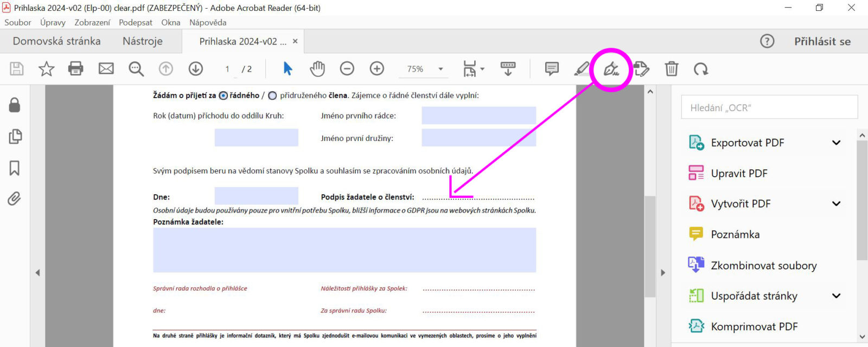This screenshot has height=347, width=868.
Task: Open the Nápověda menu
Action: click(208, 22)
